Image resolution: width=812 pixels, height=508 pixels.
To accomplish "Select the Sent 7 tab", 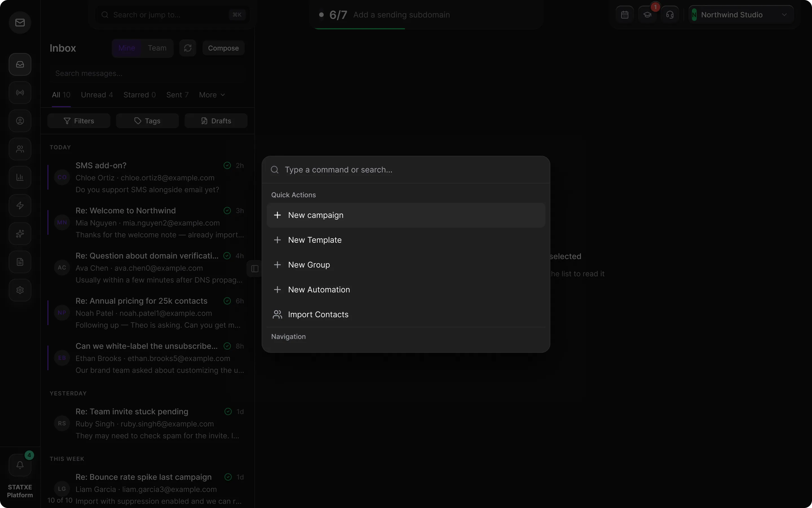I will pos(178,95).
